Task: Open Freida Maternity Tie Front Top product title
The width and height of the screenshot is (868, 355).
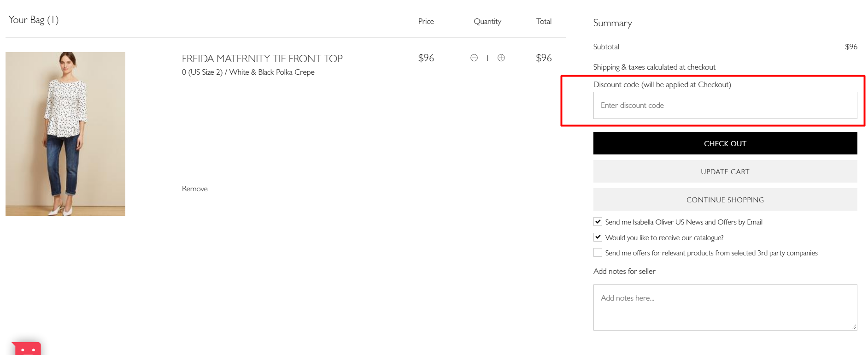Action: [262, 59]
